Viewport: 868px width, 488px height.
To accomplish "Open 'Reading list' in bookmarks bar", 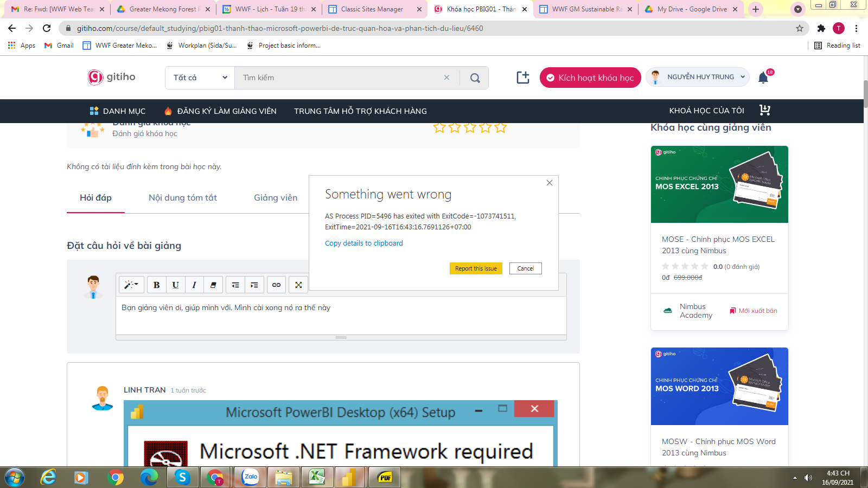I will coord(837,46).
